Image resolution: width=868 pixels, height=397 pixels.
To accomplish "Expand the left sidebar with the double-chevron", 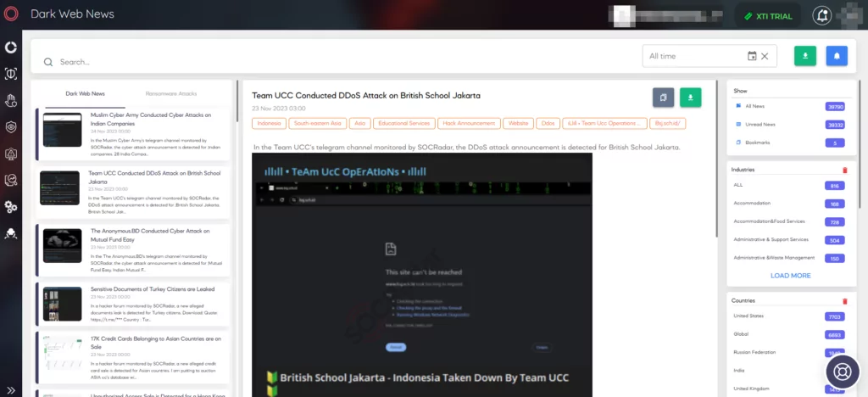I will click(10, 390).
